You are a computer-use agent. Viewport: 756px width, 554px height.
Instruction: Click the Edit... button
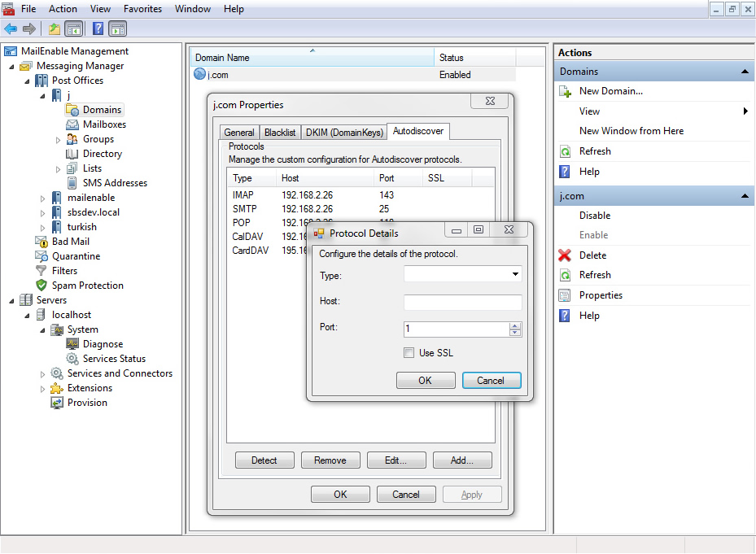pyautogui.click(x=395, y=460)
